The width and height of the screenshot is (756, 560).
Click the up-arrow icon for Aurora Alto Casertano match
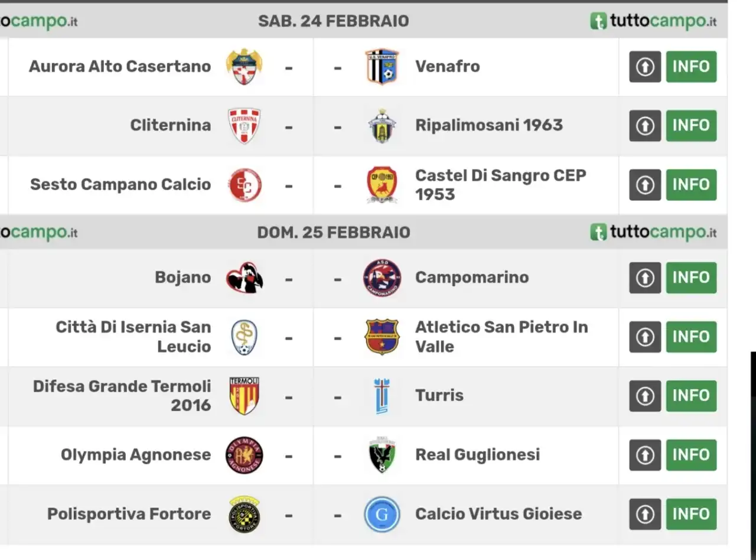click(x=645, y=67)
